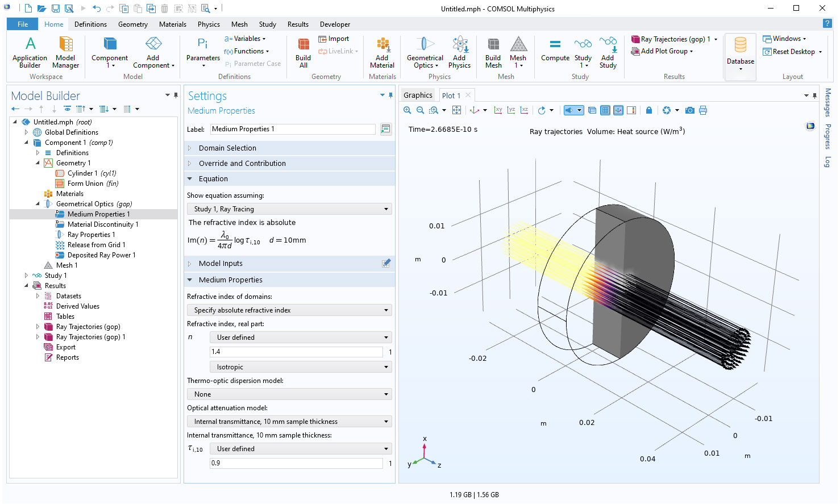Take a snapshot with the camera icon
The width and height of the screenshot is (840, 504).
689,110
